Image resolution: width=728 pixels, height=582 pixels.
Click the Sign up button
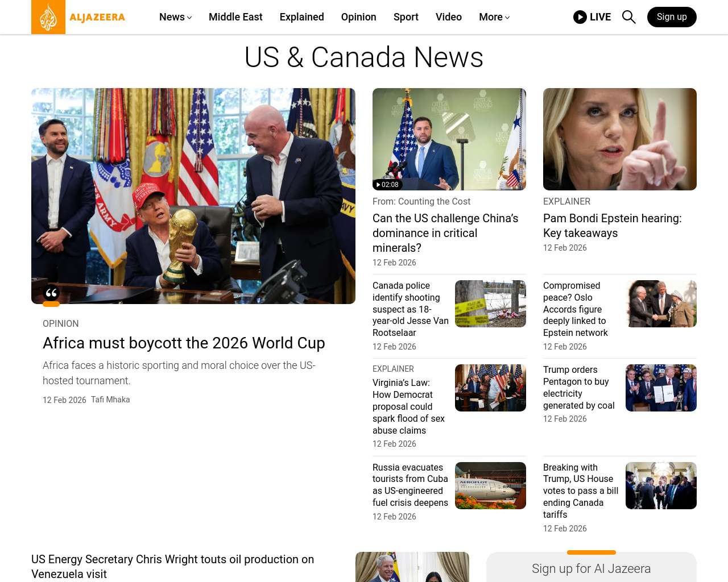coord(671,17)
